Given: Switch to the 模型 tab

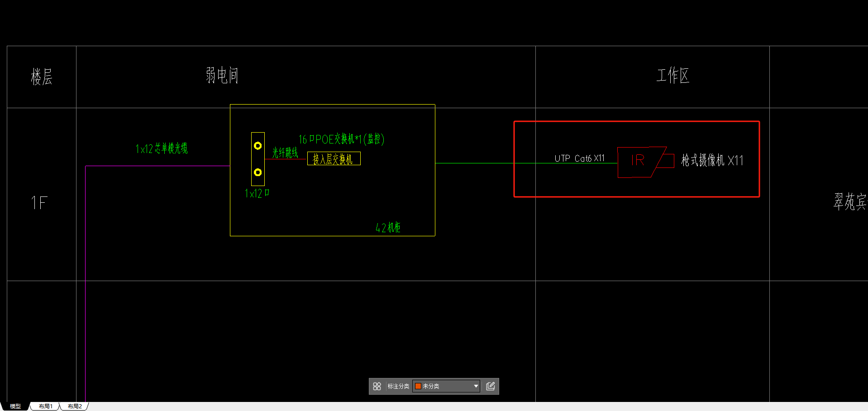Looking at the screenshot, I should click(15, 406).
